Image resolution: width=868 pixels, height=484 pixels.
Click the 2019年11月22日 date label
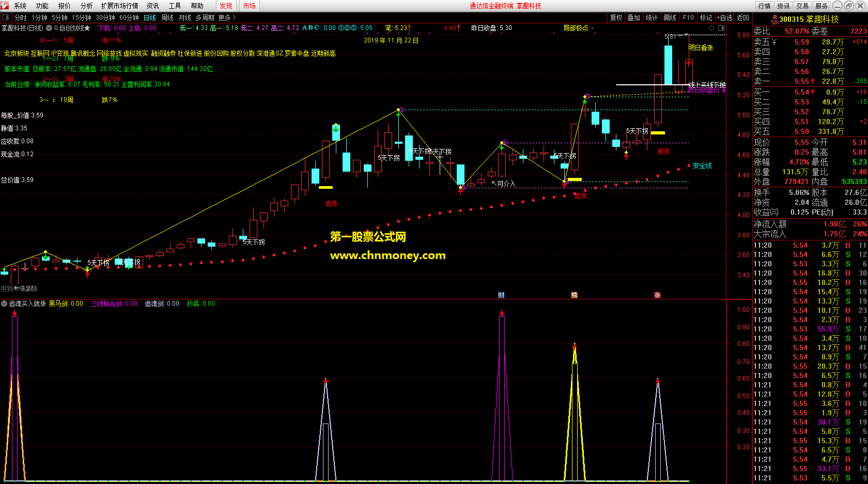pyautogui.click(x=391, y=40)
